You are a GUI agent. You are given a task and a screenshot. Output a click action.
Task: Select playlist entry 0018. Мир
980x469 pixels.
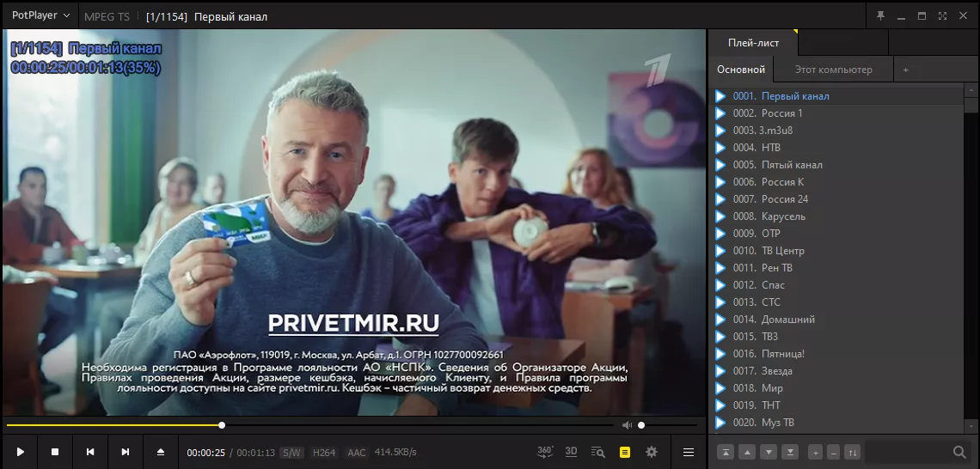tap(837, 388)
